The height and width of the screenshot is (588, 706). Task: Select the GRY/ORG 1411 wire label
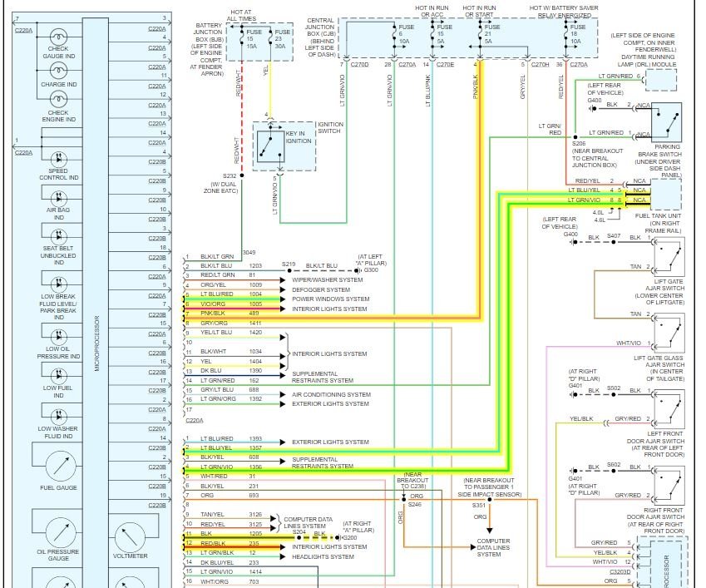coord(231,323)
